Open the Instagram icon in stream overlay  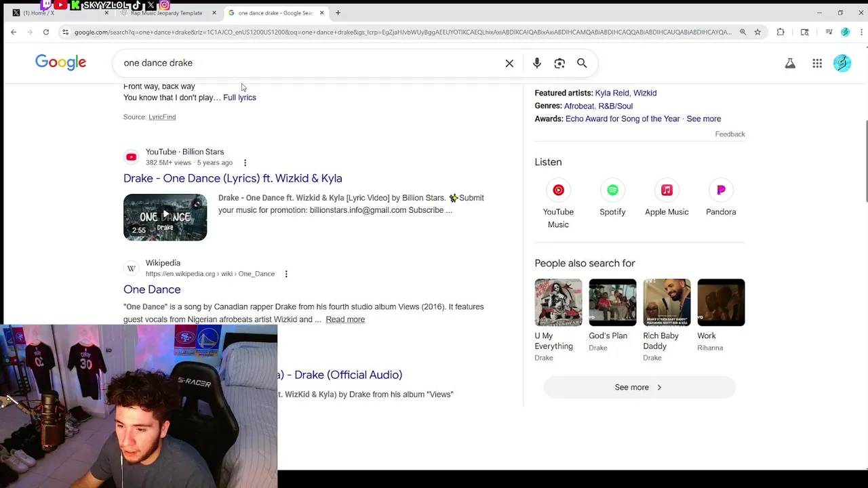coord(164,5)
